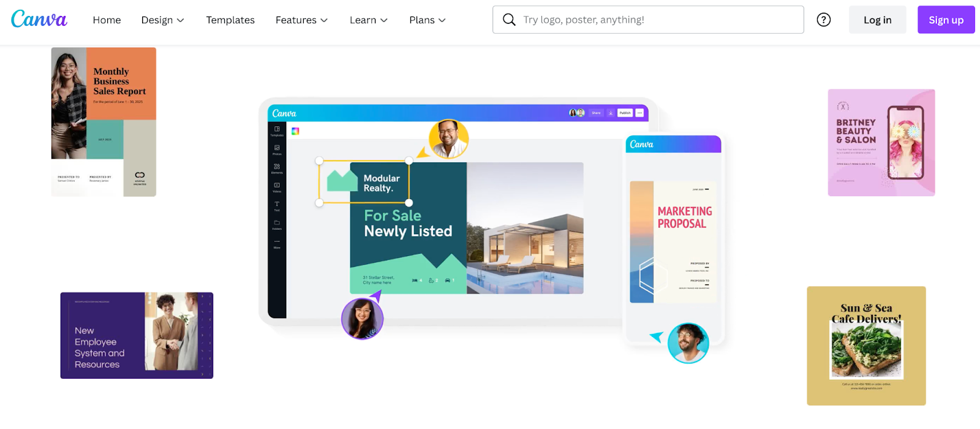Open the Monthly Business Sales Report template
980x429 pixels.
pyautogui.click(x=104, y=122)
